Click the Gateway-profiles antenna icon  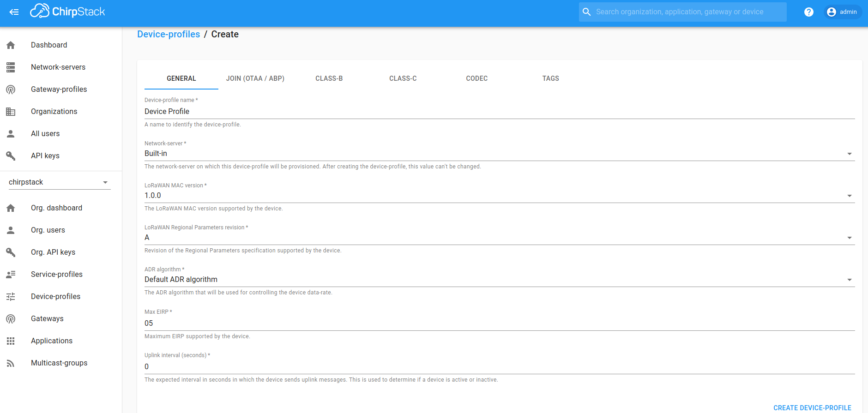[x=11, y=90]
